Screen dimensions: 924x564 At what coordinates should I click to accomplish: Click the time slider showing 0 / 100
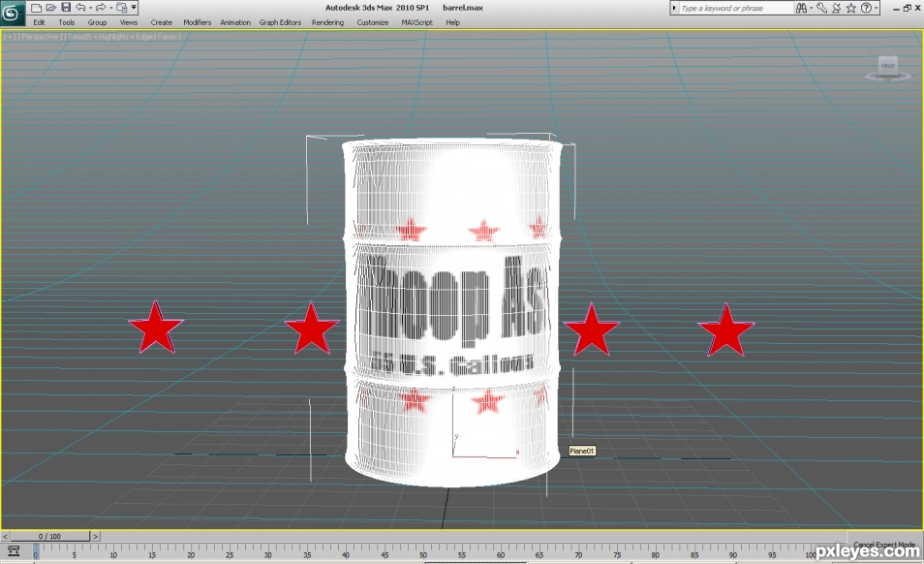click(x=49, y=536)
